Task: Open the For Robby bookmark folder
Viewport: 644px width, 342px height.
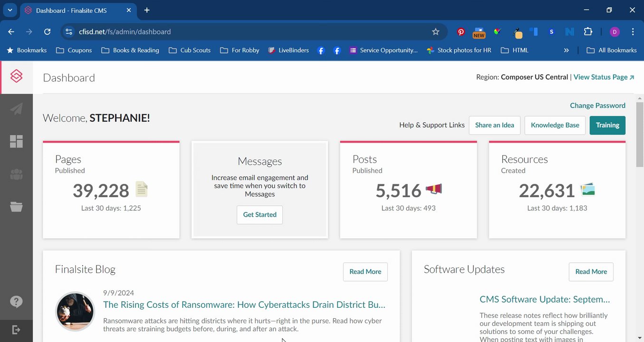Action: point(240,50)
